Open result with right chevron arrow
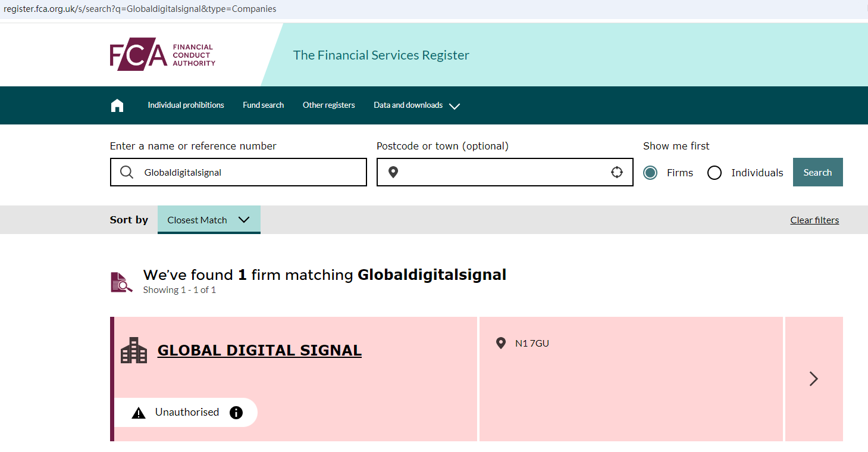The width and height of the screenshot is (868, 452). [x=814, y=379]
